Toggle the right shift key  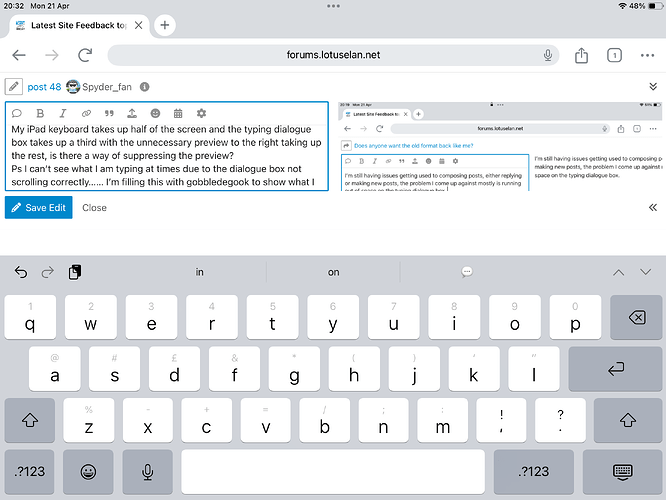click(628, 421)
